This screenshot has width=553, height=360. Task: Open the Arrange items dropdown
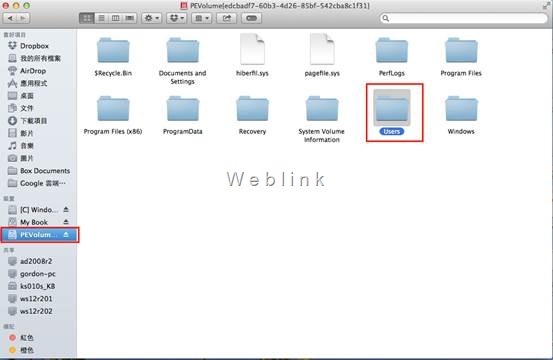click(x=202, y=18)
